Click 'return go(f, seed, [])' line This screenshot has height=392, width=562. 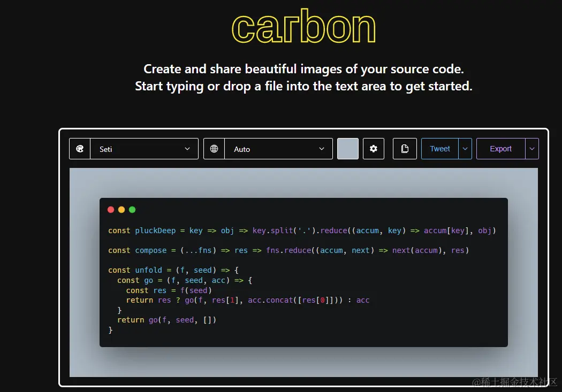pos(166,320)
